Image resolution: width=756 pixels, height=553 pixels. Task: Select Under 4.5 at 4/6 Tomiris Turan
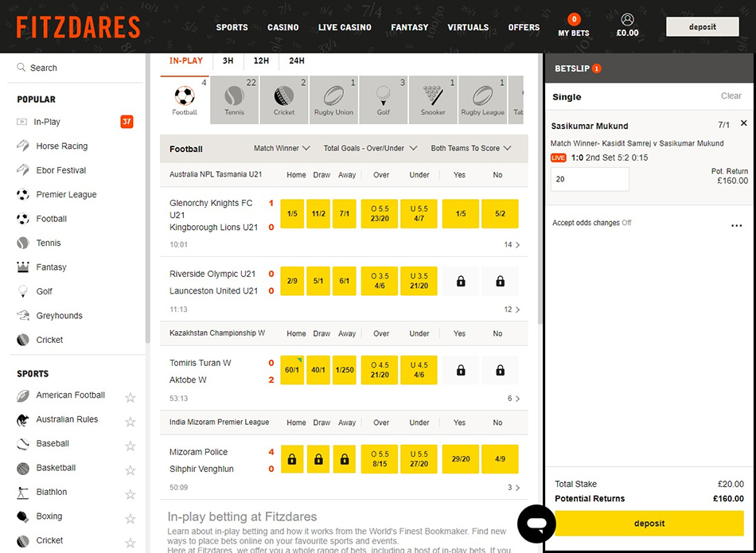click(419, 370)
